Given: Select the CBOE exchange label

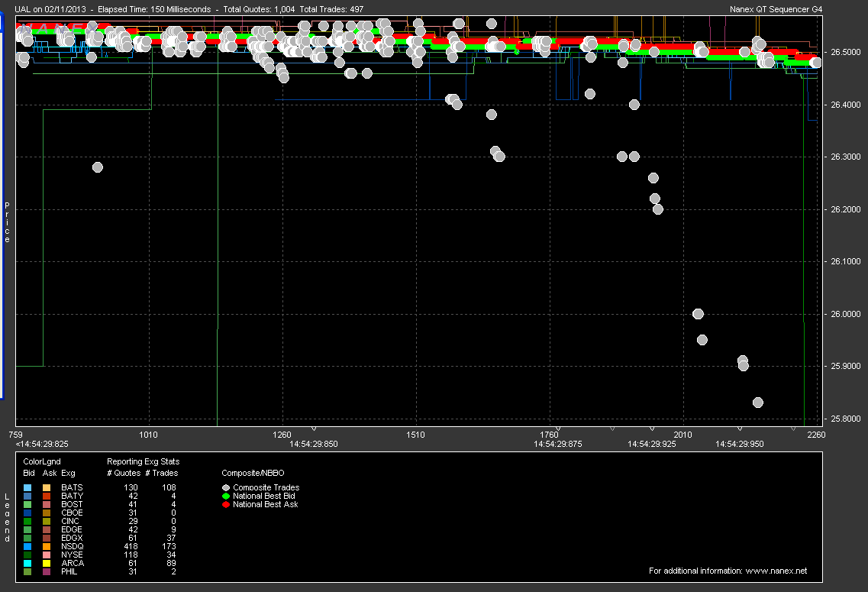Looking at the screenshot, I should click(72, 513).
